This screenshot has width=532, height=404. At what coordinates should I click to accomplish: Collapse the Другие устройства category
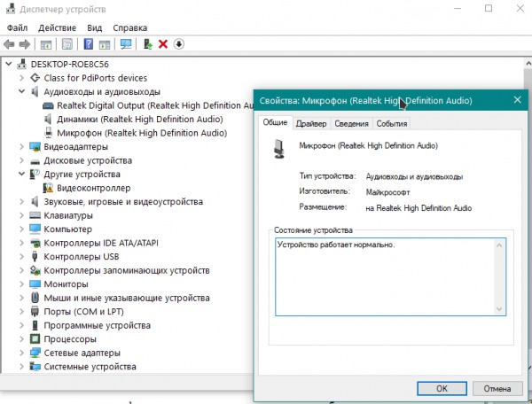[21, 174]
